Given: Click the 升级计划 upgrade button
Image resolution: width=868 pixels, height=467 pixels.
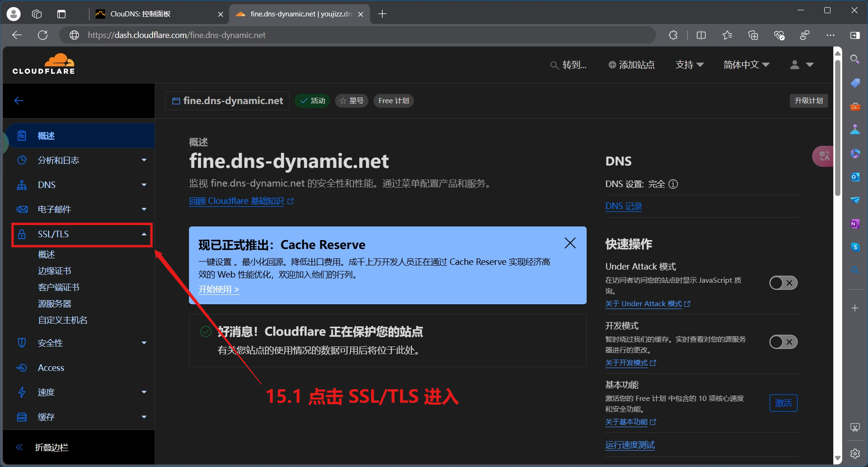Looking at the screenshot, I should [808, 101].
